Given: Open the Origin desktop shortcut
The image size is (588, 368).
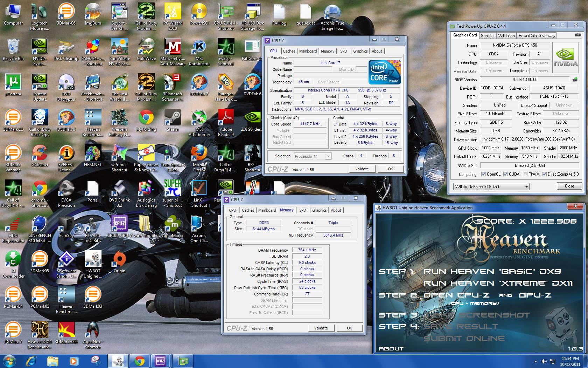Looking at the screenshot, I should click(119, 262).
